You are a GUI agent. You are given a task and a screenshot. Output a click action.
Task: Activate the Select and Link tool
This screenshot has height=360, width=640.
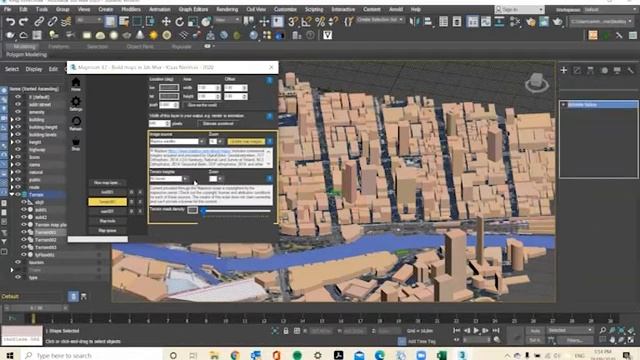pyautogui.click(x=39, y=21)
